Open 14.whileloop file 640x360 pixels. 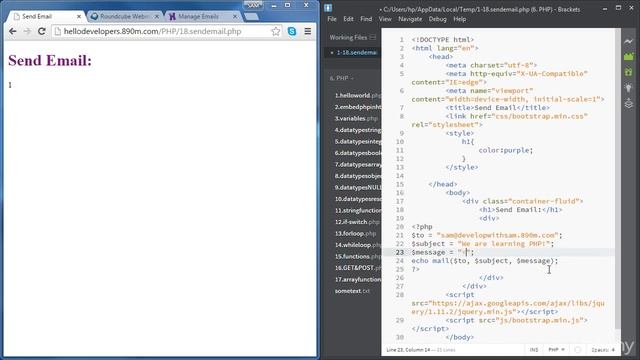click(x=358, y=245)
